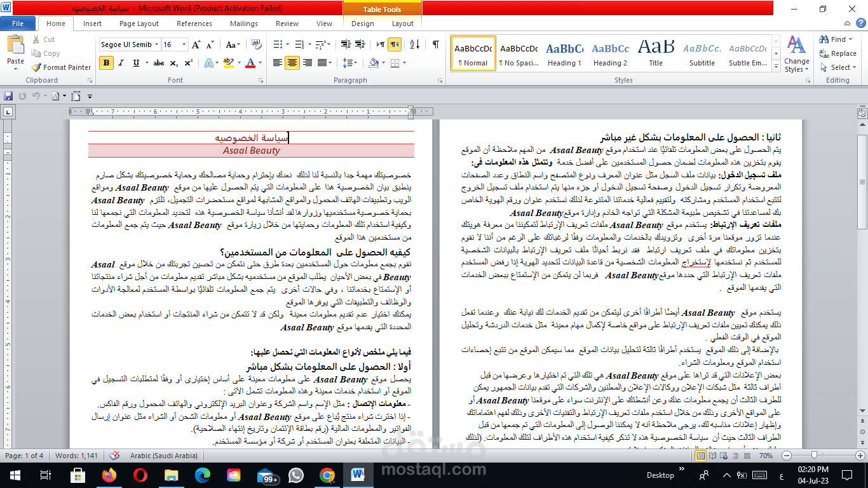
Task: Open the font size dropdown
Action: pyautogui.click(x=184, y=44)
